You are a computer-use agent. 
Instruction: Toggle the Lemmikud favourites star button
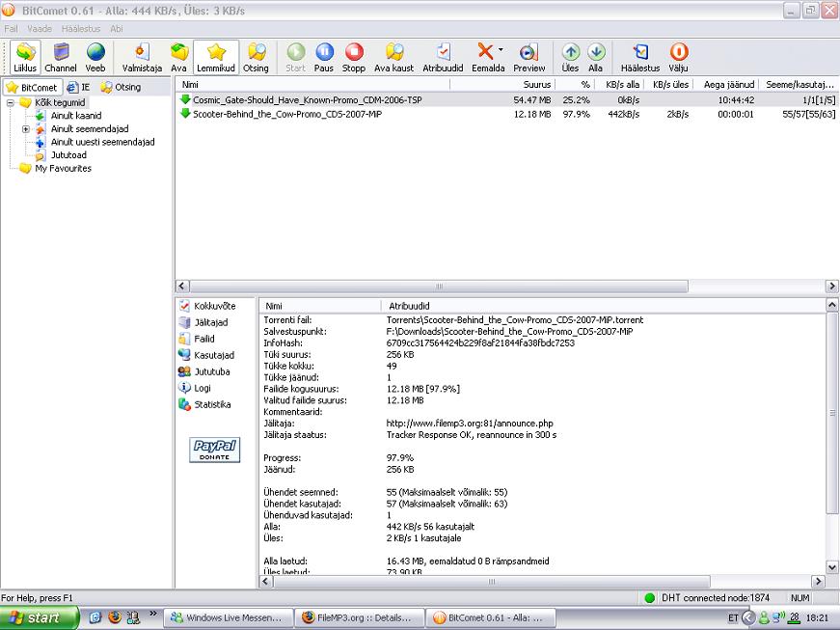click(x=216, y=57)
